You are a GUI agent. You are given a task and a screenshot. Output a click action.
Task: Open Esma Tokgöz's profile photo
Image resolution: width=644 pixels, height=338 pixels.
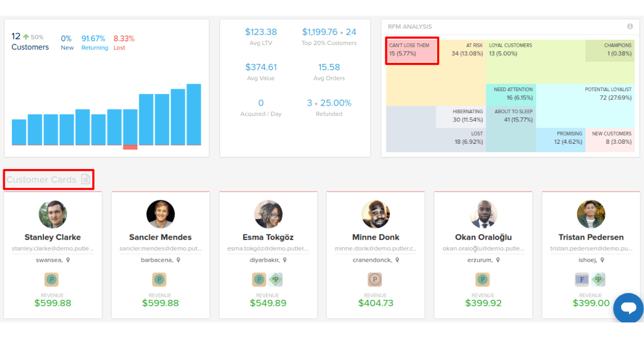coord(268,215)
